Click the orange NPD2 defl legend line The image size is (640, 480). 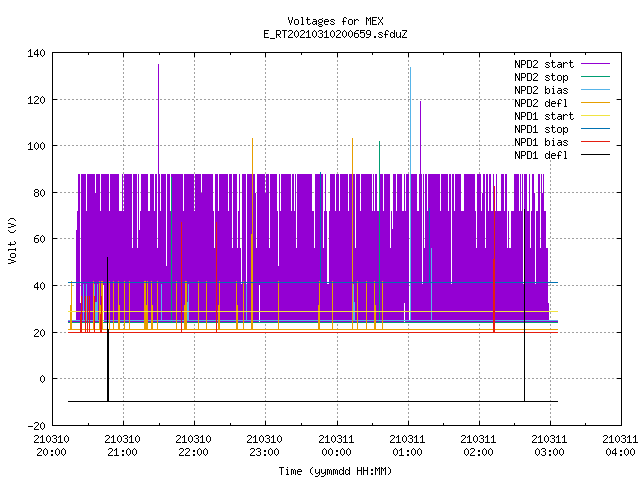coord(595,102)
